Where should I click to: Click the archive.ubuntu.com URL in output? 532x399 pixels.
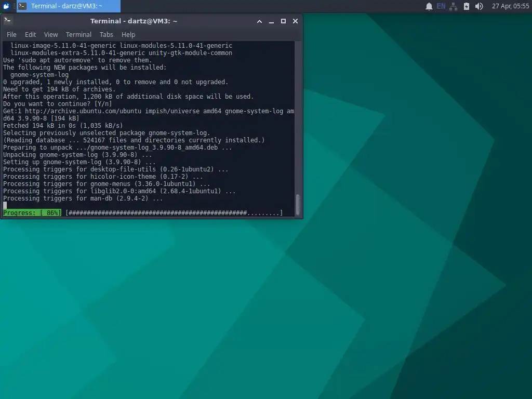pyautogui.click(x=83, y=111)
